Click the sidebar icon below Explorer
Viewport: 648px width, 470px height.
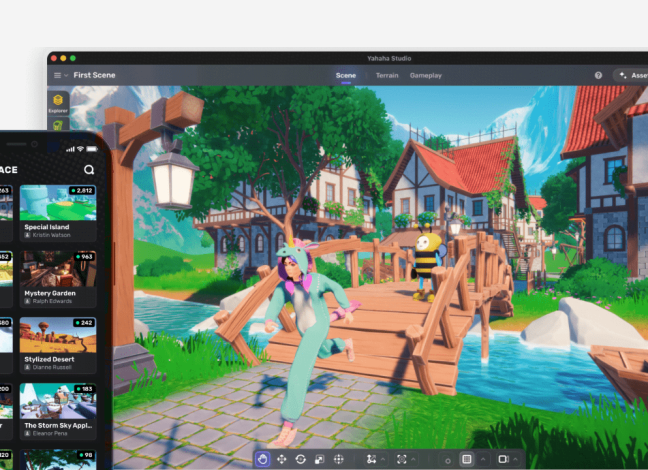[x=58, y=124]
